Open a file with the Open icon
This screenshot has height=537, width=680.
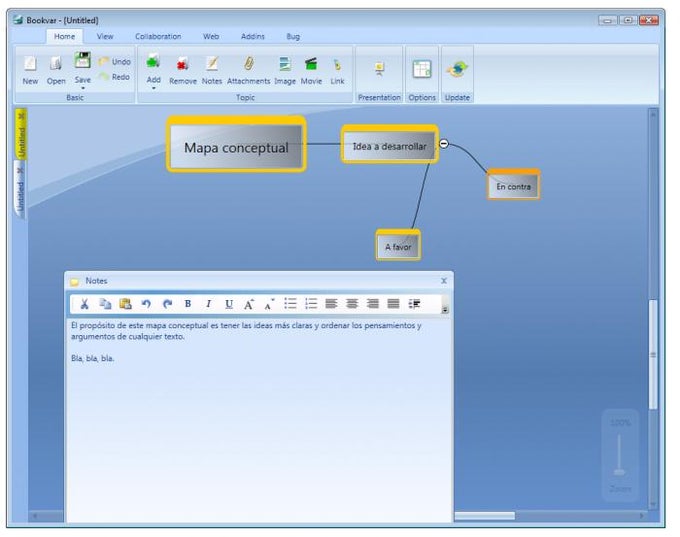(56, 64)
